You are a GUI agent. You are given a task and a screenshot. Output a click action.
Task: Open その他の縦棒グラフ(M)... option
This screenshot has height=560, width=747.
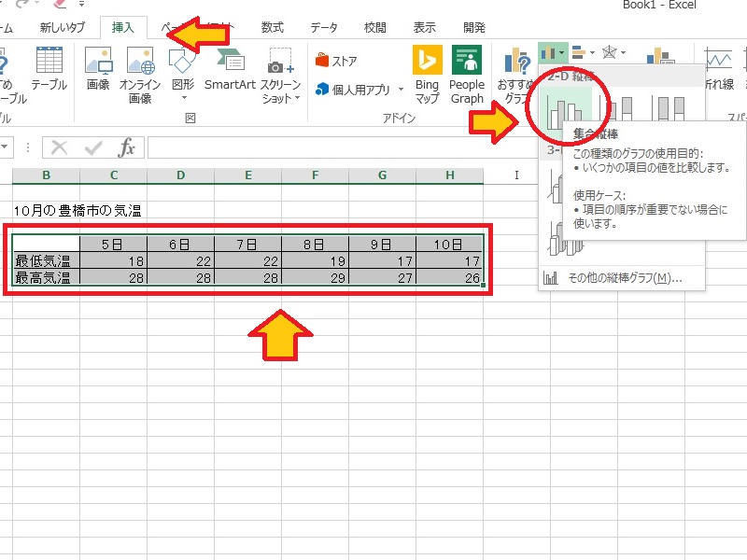coord(613,277)
